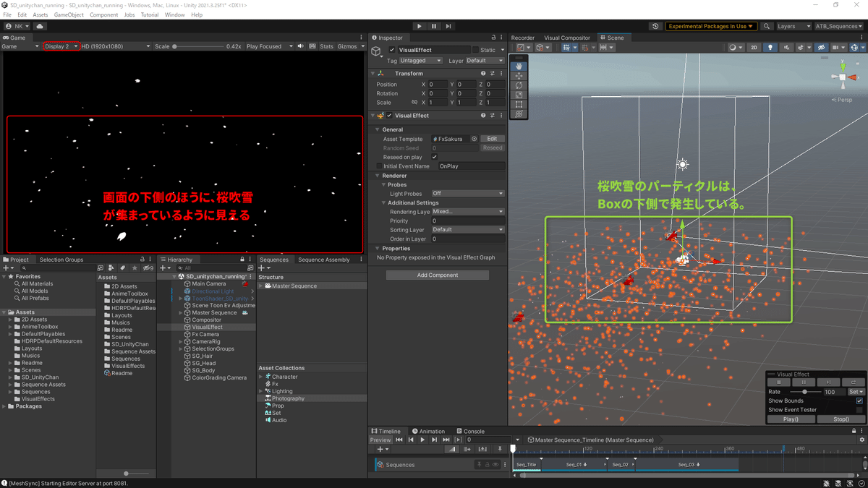This screenshot has width=868, height=488.
Task: Click the cloud services icon
Action: (x=40, y=26)
